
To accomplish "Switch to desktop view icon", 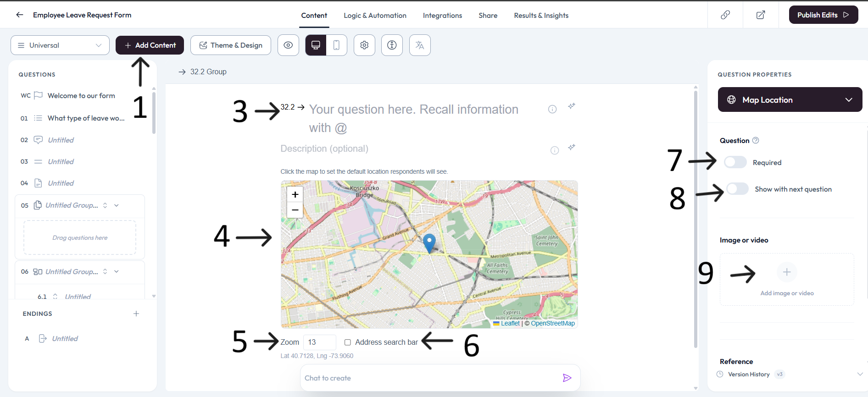I will 316,45.
